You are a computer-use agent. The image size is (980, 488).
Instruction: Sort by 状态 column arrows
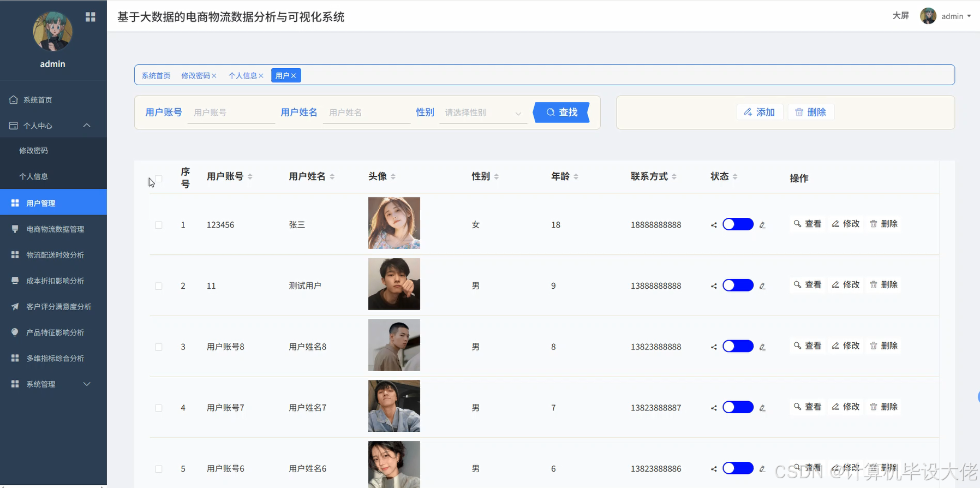click(x=735, y=176)
